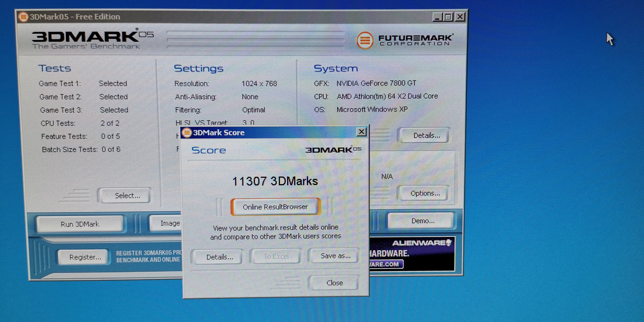Click the 3DMark05 title bar icon

pyautogui.click(x=23, y=17)
